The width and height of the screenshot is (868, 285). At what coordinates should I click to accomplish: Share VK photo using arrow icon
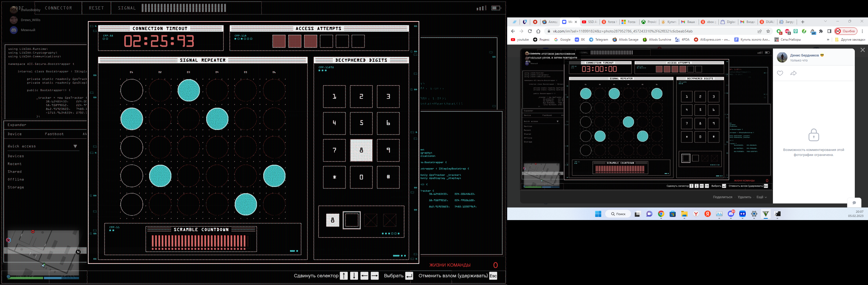tap(793, 73)
